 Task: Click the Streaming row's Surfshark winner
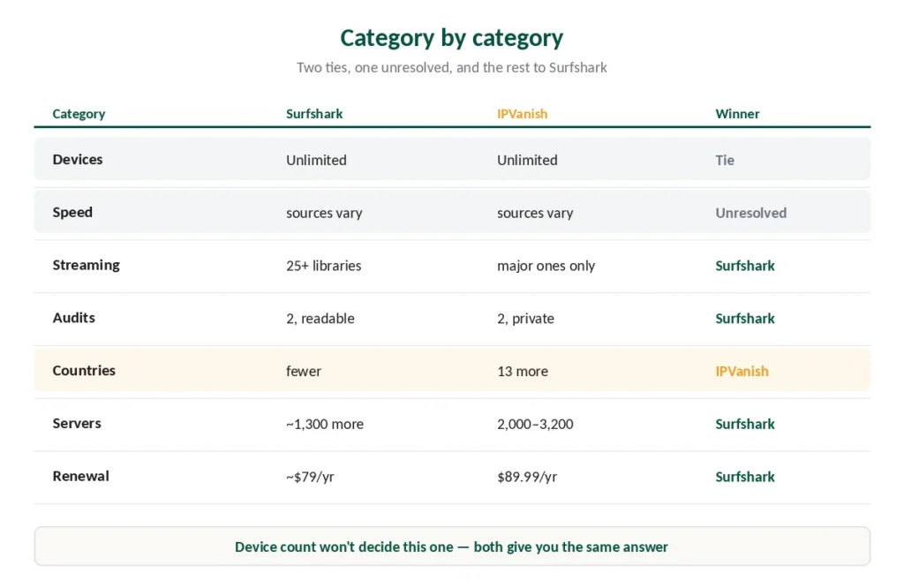745,266
